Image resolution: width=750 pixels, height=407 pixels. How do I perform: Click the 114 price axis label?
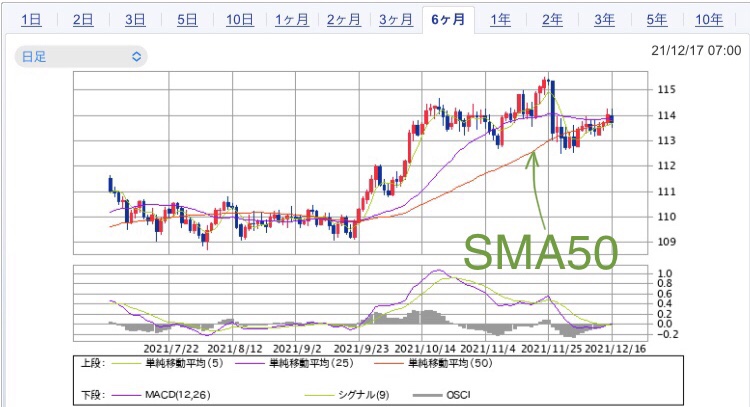(666, 115)
